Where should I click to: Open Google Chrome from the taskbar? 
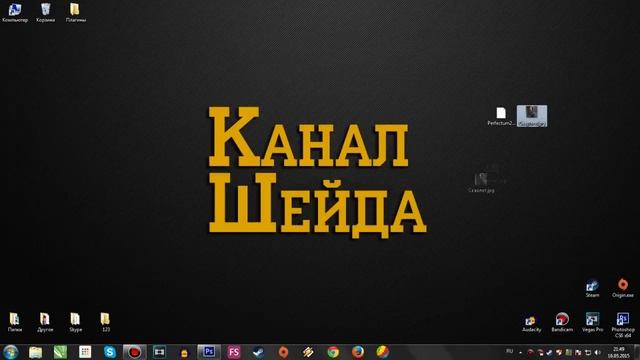tap(333, 352)
